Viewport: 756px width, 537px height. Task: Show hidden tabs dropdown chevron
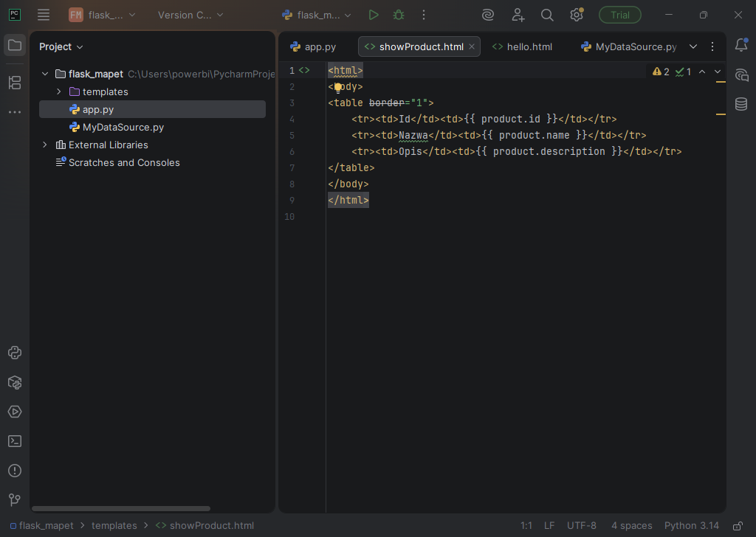pyautogui.click(x=693, y=46)
